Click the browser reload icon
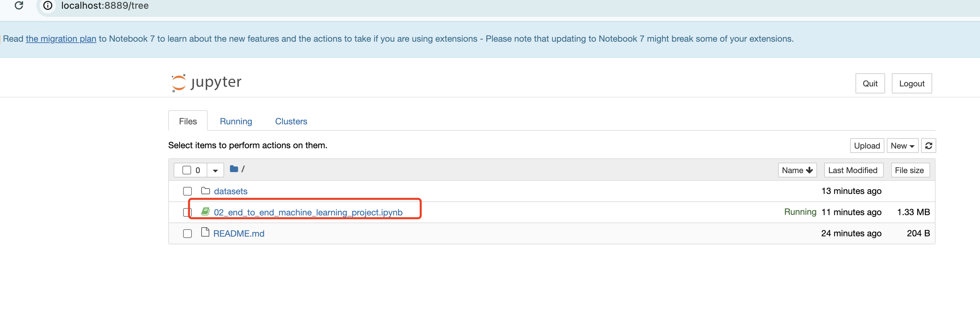The width and height of the screenshot is (980, 322). pyautogui.click(x=19, y=5)
